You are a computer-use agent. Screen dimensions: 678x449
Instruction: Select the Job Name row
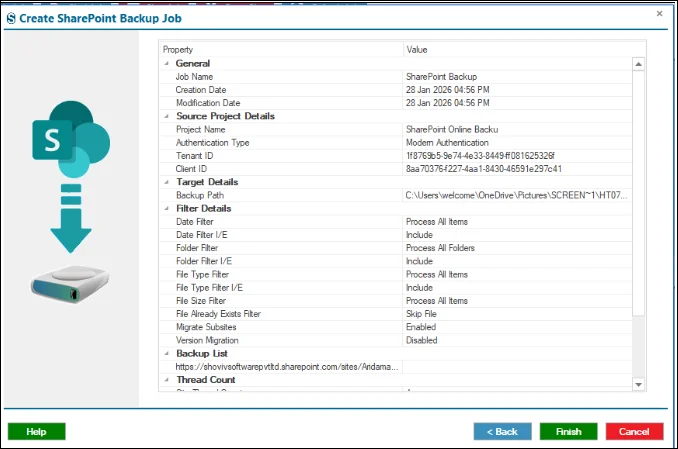pyautogui.click(x=396, y=77)
